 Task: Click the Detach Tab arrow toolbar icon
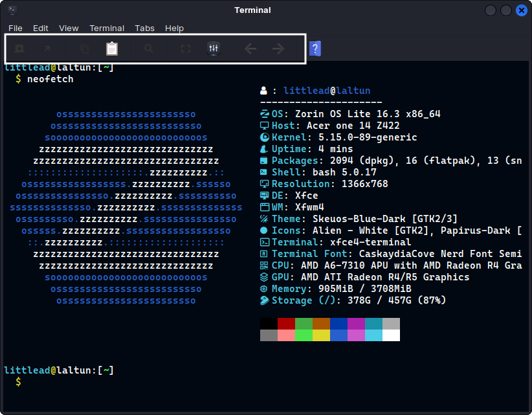coord(47,49)
